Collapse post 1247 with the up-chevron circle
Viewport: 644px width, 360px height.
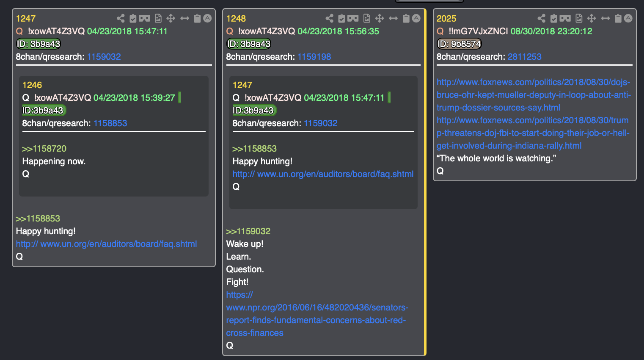(207, 18)
